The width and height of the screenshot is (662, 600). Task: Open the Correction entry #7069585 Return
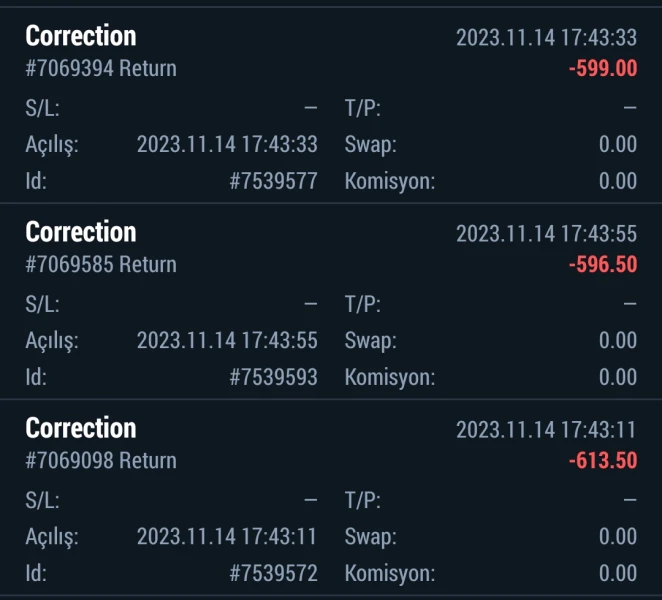100,265
